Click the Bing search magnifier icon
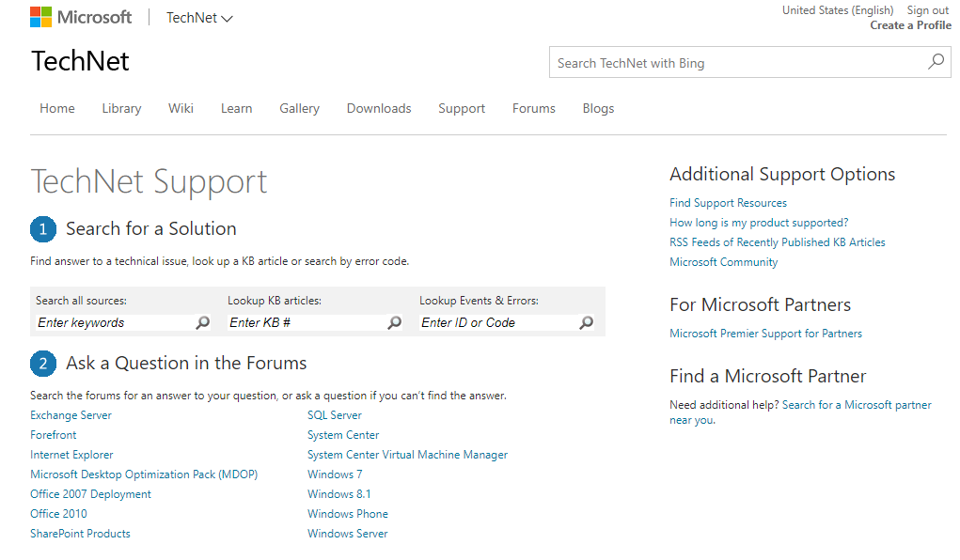The height and width of the screenshot is (560, 960). (x=936, y=62)
